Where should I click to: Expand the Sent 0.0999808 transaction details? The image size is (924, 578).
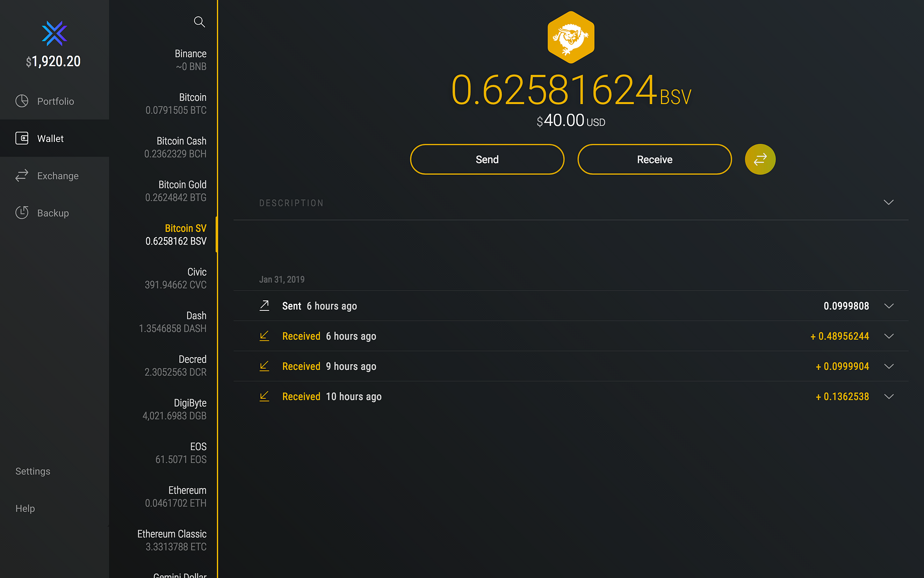889,306
